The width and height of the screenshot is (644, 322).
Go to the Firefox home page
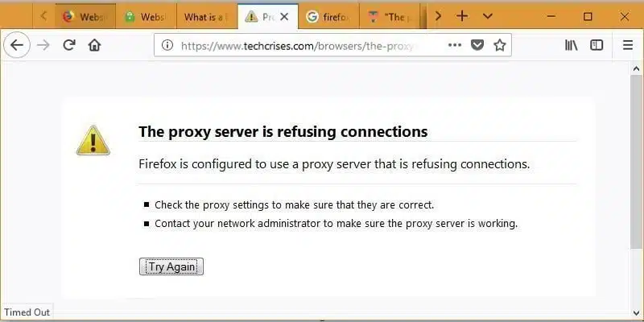94,45
